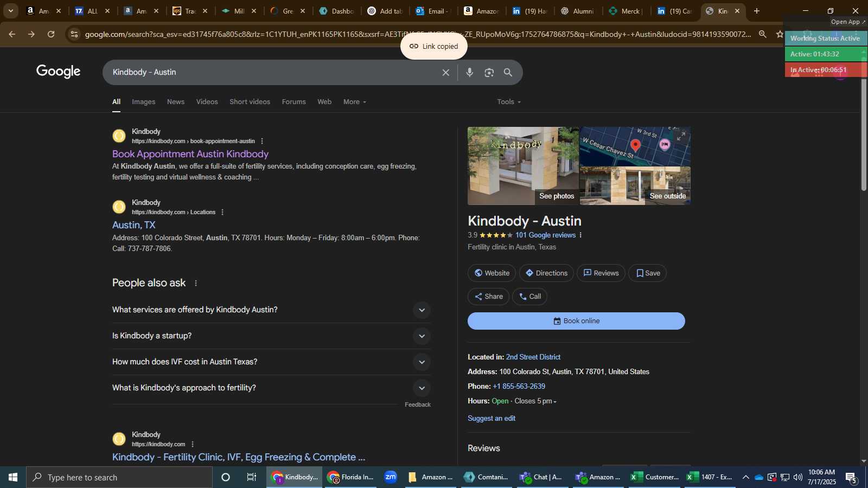Click Share button
This screenshot has width=868, height=488.
[488, 297]
